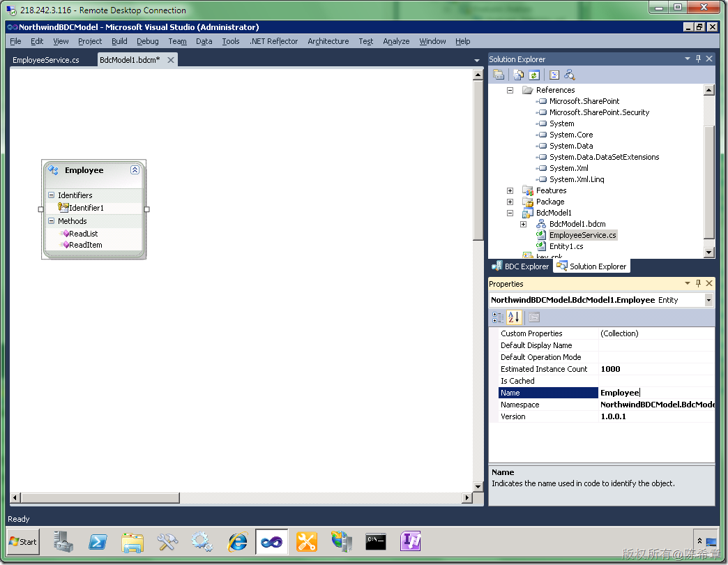Click the Visual Studio taskbar icon
This screenshot has height=565, width=728.
[272, 542]
